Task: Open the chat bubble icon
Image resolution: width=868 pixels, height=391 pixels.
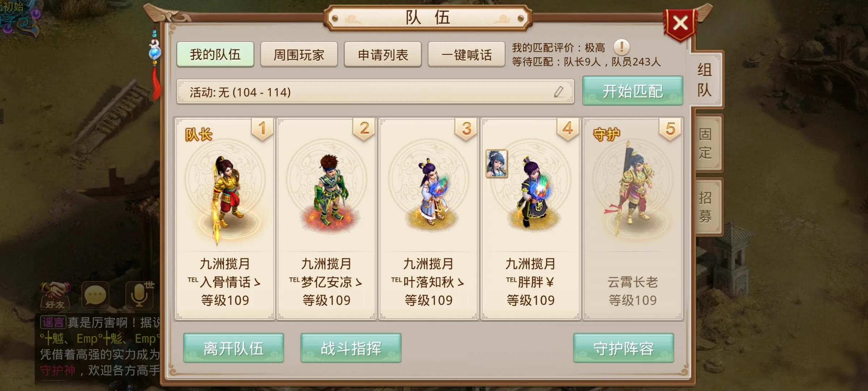Action: pos(95,295)
